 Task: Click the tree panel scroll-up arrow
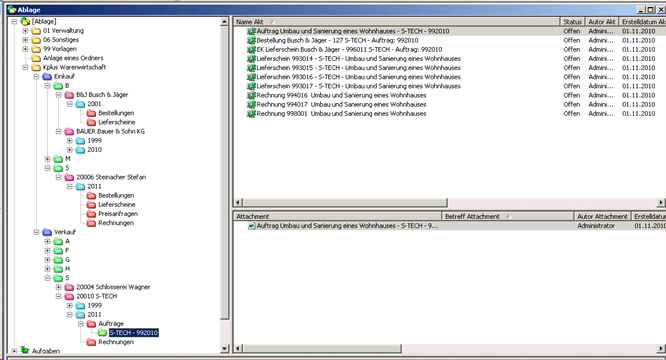point(225,22)
